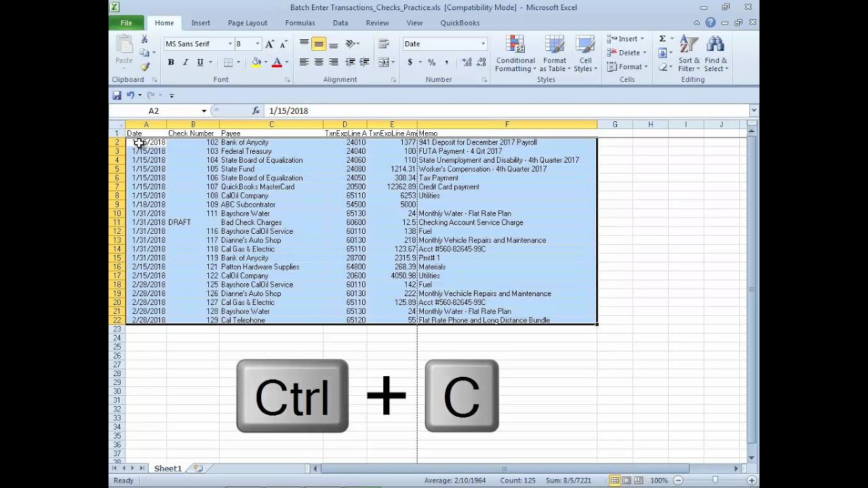Insert a new worksheet tab

198,468
